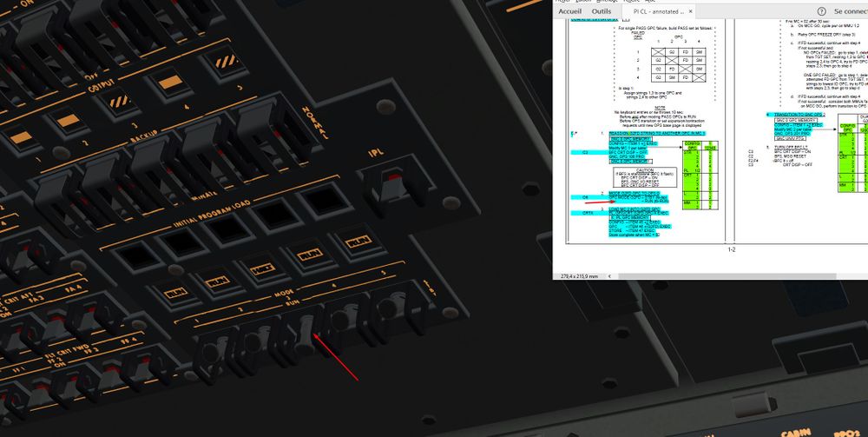
Task: Push Initial Program Load button 2
Action: tap(182, 242)
